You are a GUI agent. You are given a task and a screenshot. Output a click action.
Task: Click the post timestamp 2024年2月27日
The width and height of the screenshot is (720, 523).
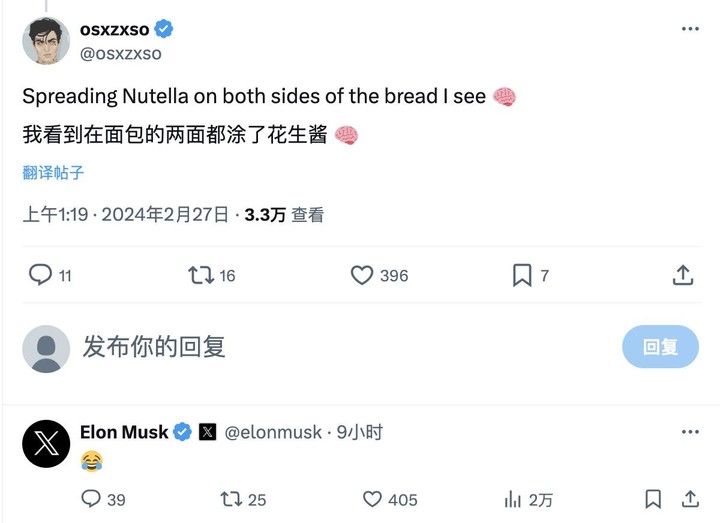165,214
